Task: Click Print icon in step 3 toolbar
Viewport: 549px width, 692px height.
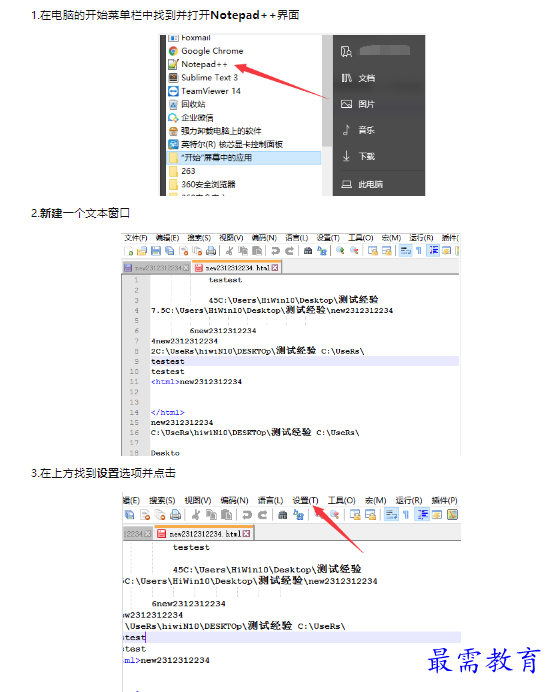Action: click(175, 515)
